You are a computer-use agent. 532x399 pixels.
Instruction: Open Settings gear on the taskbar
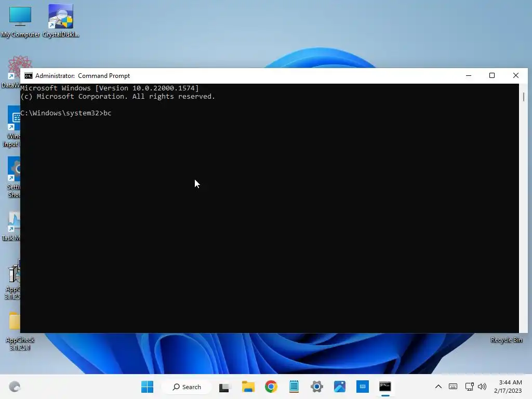coord(317,387)
